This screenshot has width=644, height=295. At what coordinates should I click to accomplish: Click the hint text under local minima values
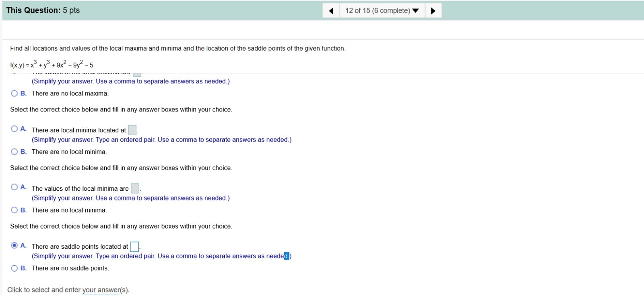(x=131, y=198)
